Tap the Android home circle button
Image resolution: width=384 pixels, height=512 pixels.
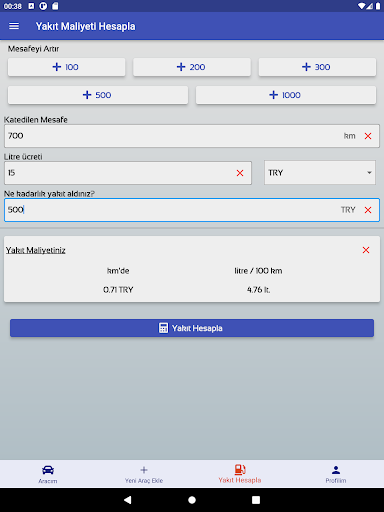point(192,500)
